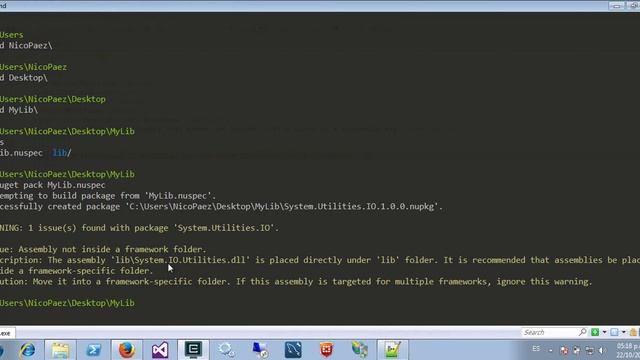640x360 pixels.
Task: Open the gears services taskbar icon
Action: (226, 350)
